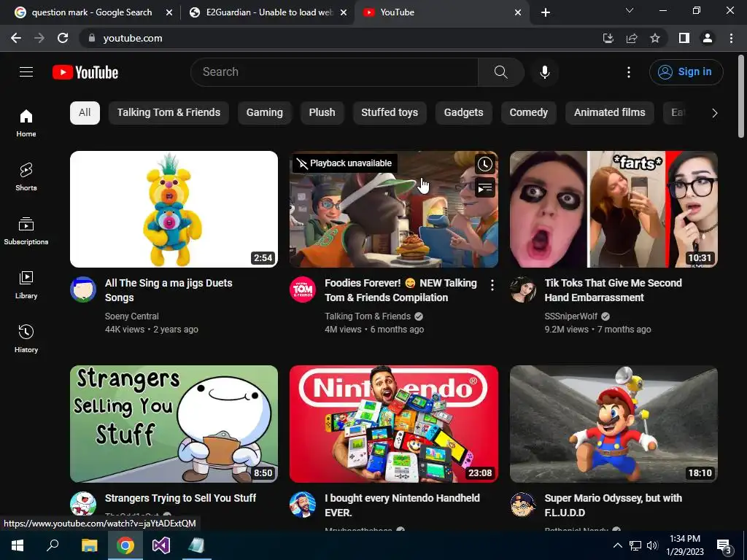Open File Explorer from taskbar

coord(89,545)
